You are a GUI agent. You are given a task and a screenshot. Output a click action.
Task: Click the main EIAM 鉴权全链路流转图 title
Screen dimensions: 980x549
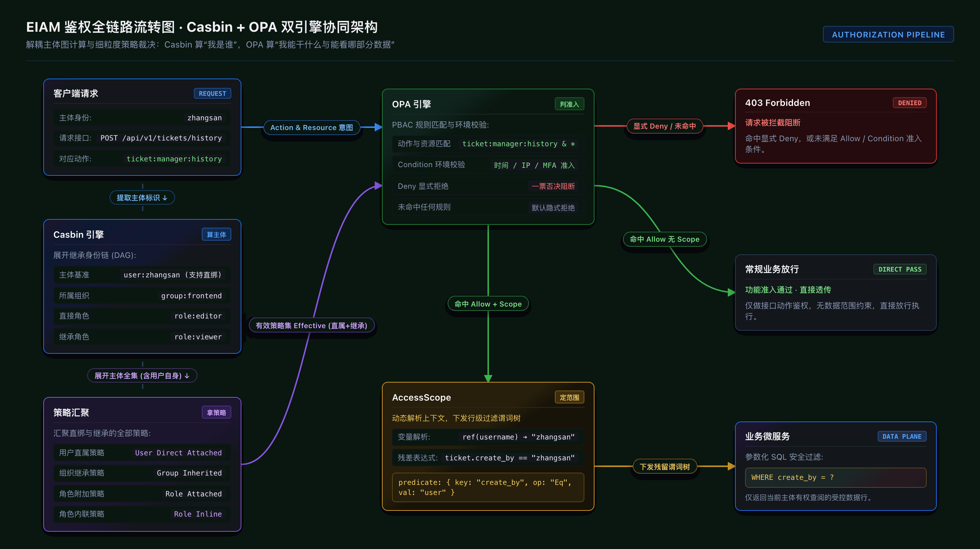coord(202,27)
